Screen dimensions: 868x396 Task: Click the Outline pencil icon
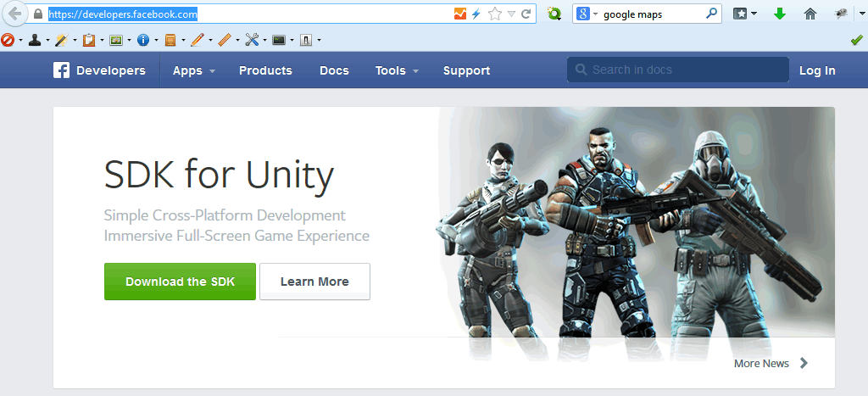point(198,40)
